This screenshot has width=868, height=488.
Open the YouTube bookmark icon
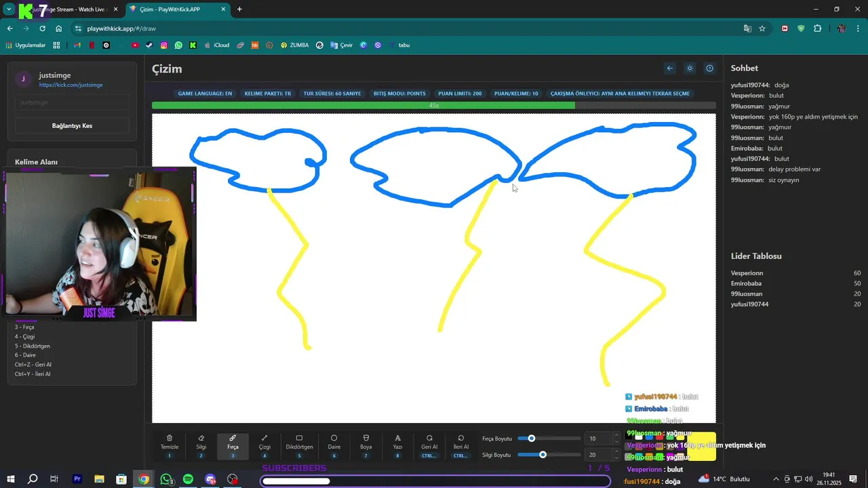pos(135,45)
